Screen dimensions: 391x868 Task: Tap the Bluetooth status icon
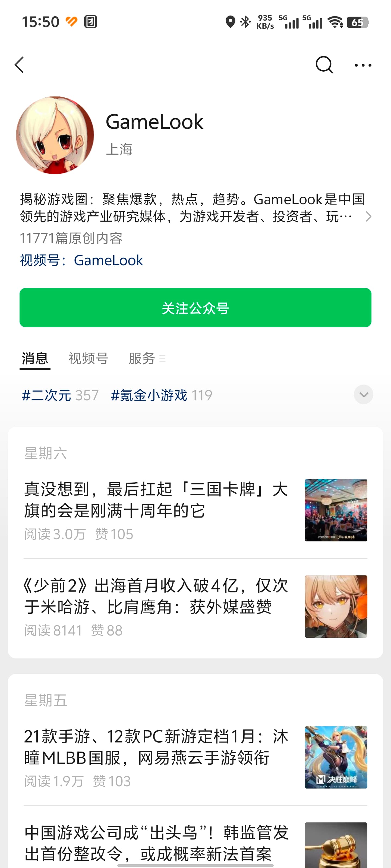coord(245,22)
